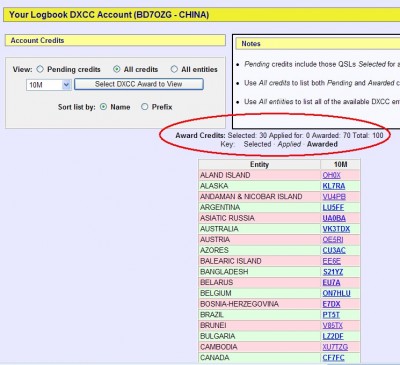Open the ON7HLU callsign link

336,293
